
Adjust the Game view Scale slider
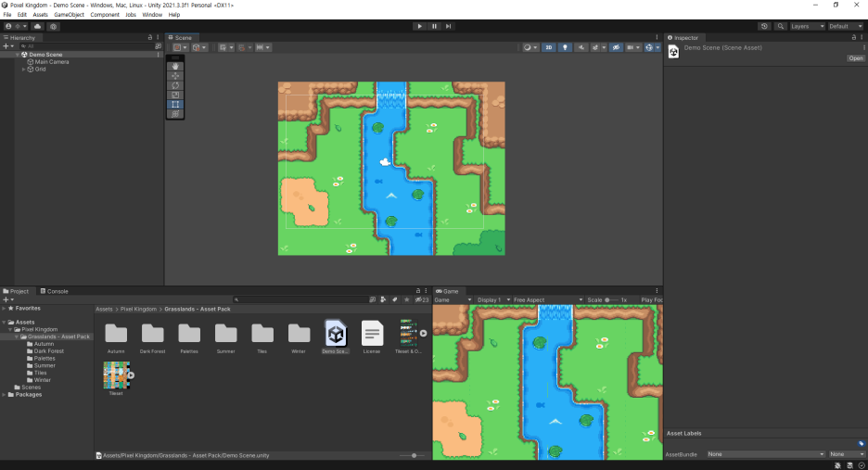click(610, 300)
